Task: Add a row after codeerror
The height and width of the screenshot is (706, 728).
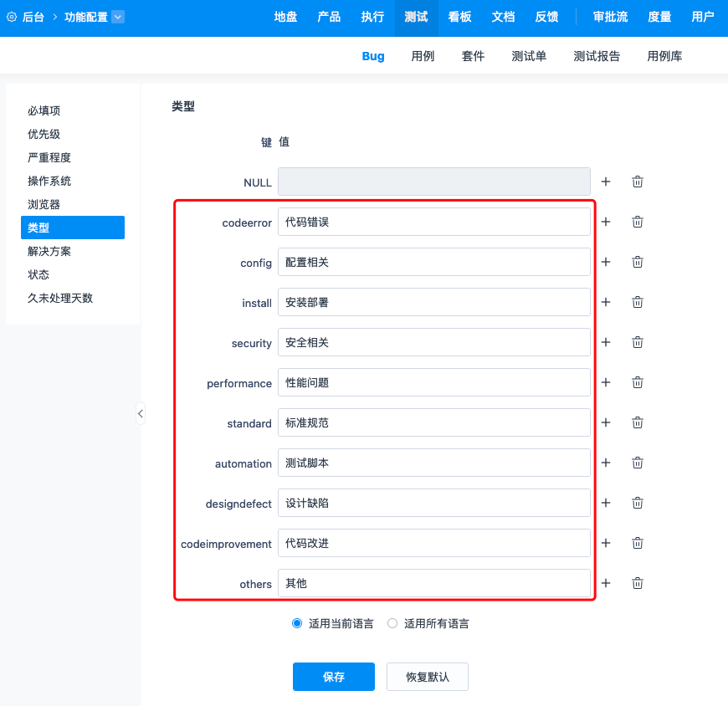Action: click(x=606, y=222)
